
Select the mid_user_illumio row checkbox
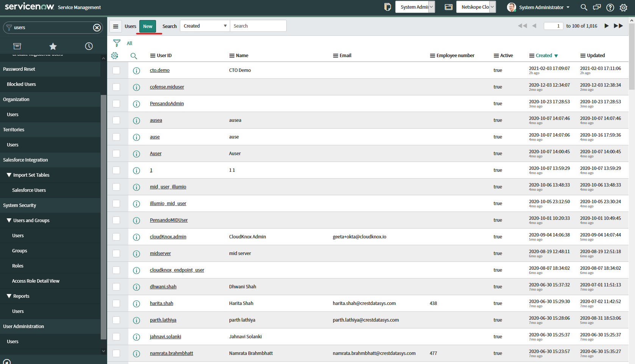[116, 187]
